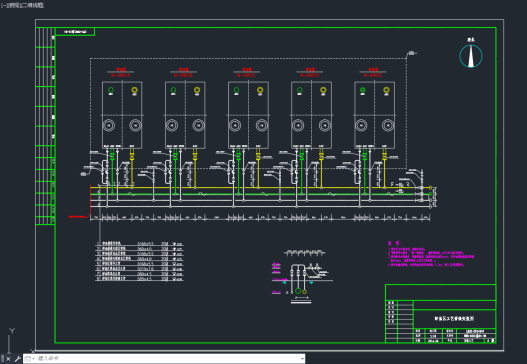Open the 二维线框 visual style menu
Image resolution: width=527 pixels, height=364 pixels.
pyautogui.click(x=32, y=5)
